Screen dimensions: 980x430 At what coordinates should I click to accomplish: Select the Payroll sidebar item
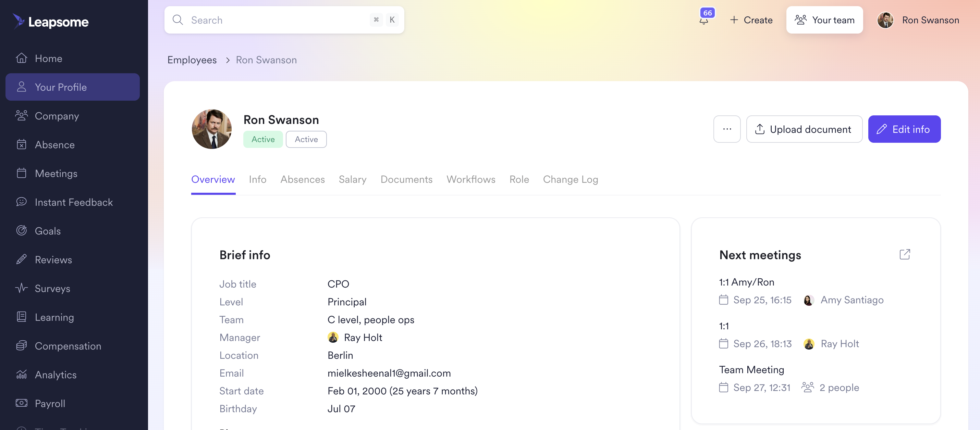50,403
